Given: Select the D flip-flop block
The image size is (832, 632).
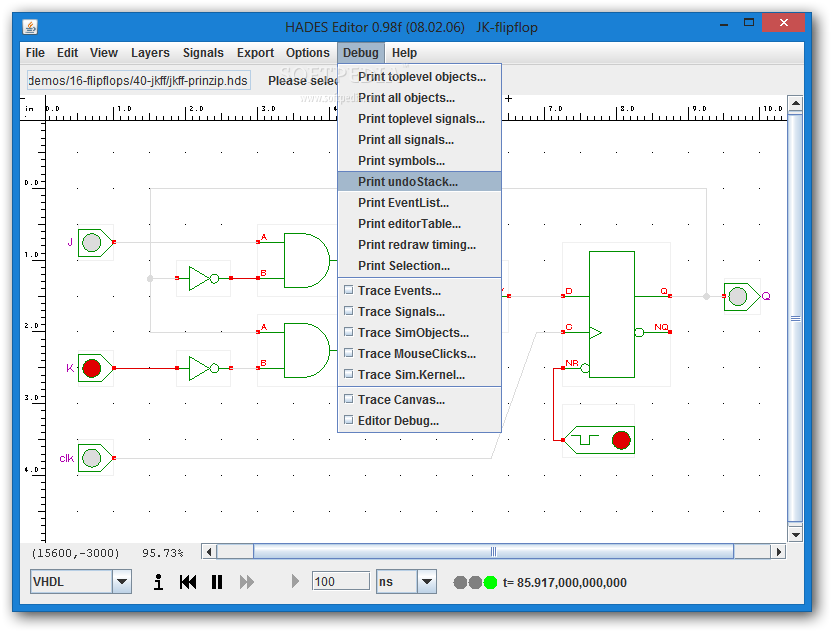Looking at the screenshot, I should pyautogui.click(x=612, y=315).
